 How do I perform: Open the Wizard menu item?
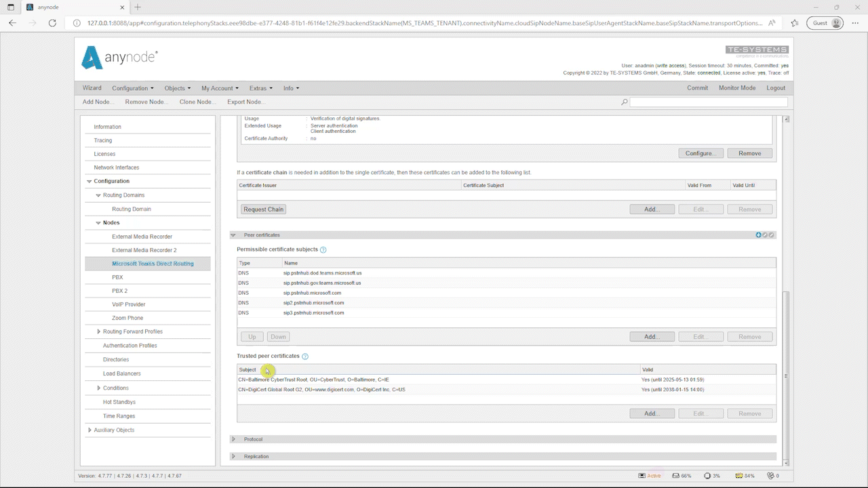[x=92, y=88]
